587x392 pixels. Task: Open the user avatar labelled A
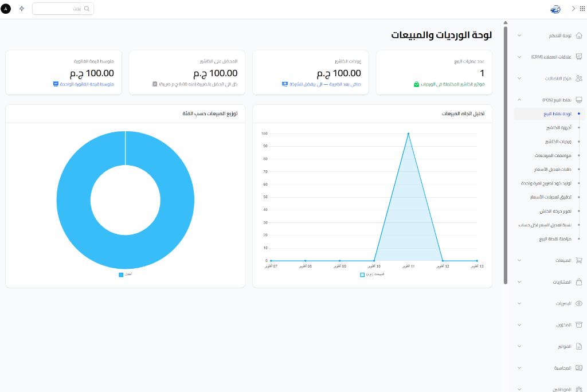pyautogui.click(x=6, y=9)
